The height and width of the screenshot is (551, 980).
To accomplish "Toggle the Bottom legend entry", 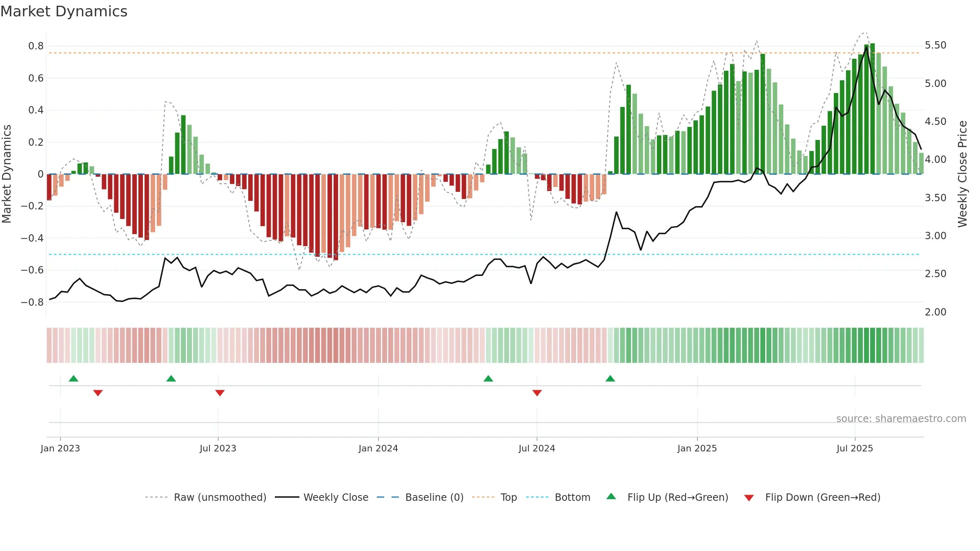I will click(x=558, y=497).
